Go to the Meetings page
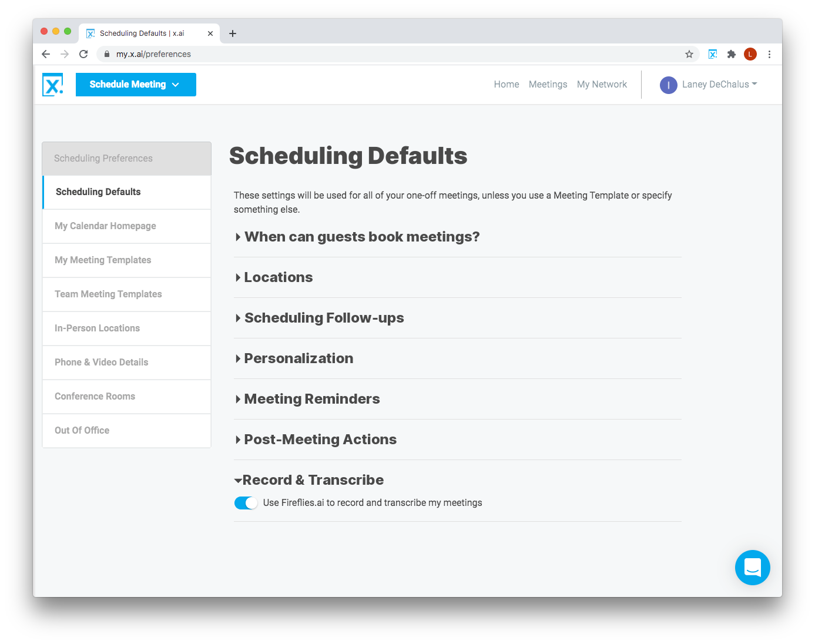This screenshot has height=644, width=815. pyautogui.click(x=548, y=85)
